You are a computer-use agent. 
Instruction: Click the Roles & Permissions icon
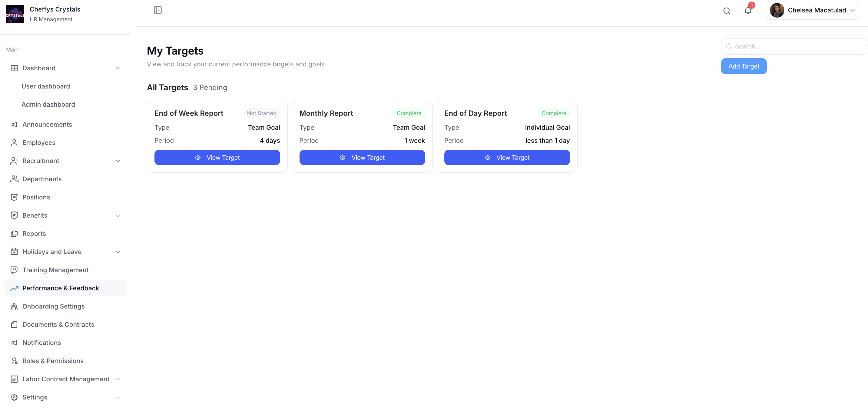pos(14,361)
